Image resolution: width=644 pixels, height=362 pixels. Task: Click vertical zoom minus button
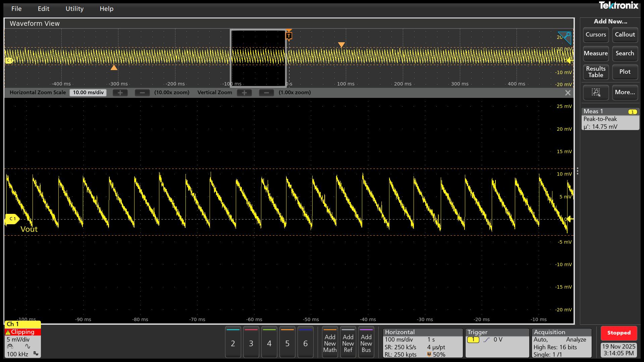[x=266, y=93]
